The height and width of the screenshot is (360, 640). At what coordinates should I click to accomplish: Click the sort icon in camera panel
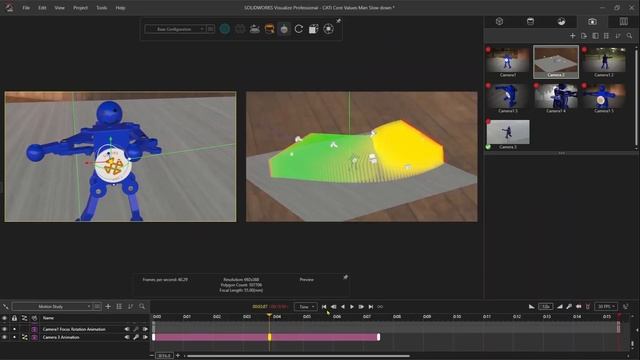618,36
